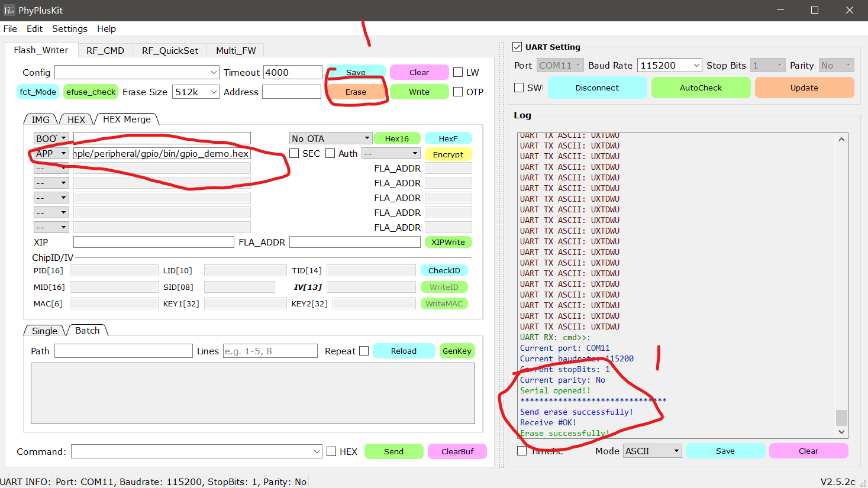
Task: Click the Update button
Action: click(x=804, y=88)
